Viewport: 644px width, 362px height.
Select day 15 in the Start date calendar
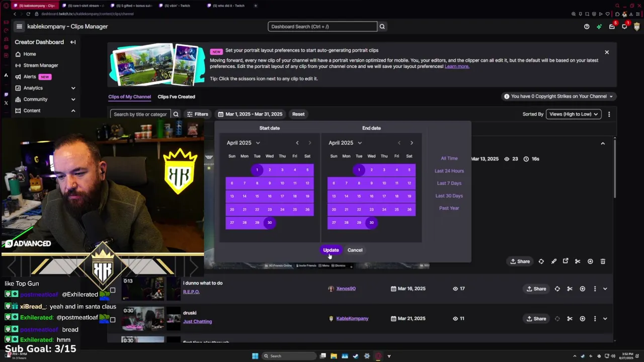coord(257,196)
